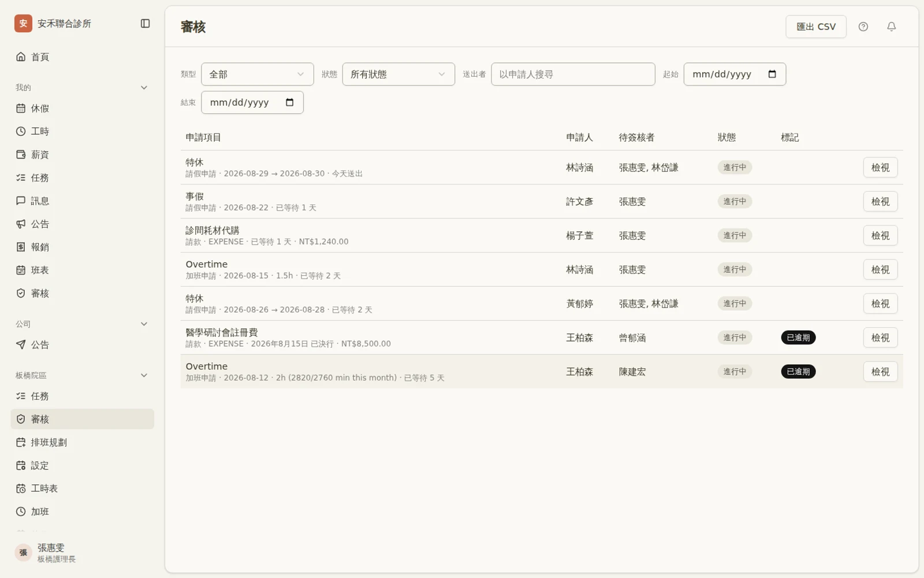Open calendar picker in 結束 date field
924x578 pixels.
tap(290, 103)
